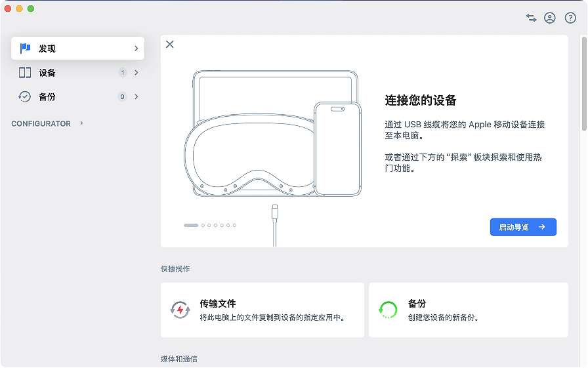Open the account profile icon

(550, 18)
